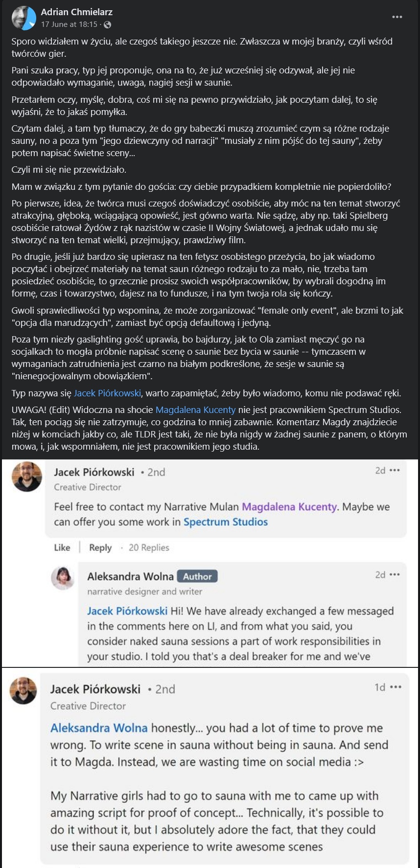Viewport: 420px width, 868px height.
Task: Open Jacek Piórkowski tag in the Facebook post text
Action: click(108, 393)
